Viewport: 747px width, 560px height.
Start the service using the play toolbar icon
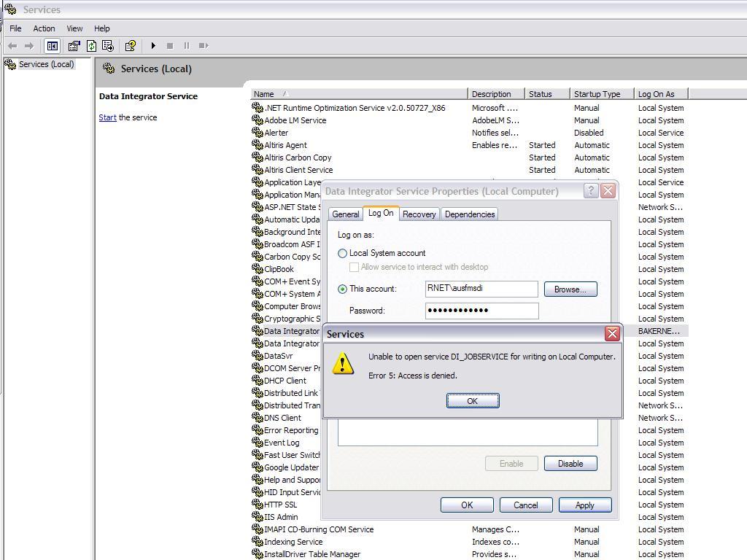(x=152, y=45)
